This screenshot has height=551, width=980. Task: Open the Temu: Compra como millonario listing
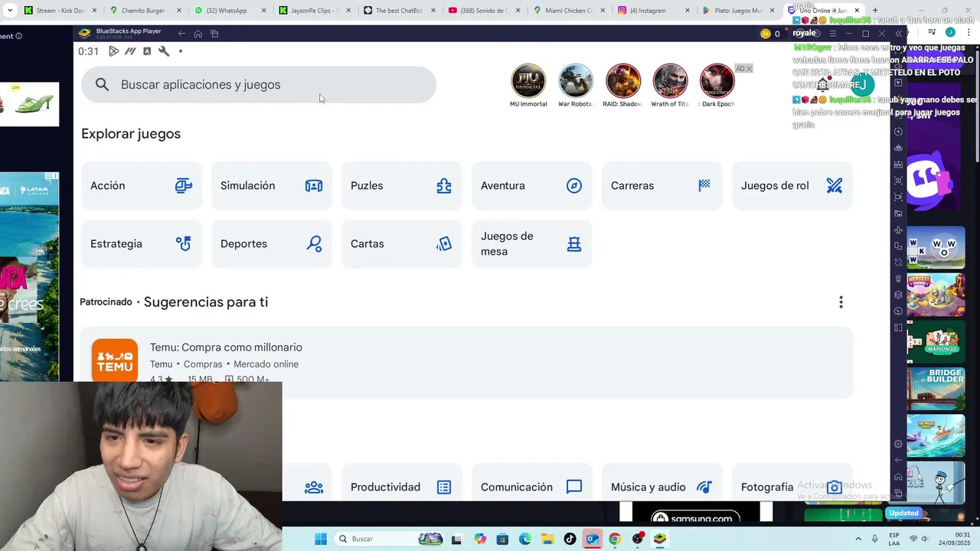click(x=467, y=363)
